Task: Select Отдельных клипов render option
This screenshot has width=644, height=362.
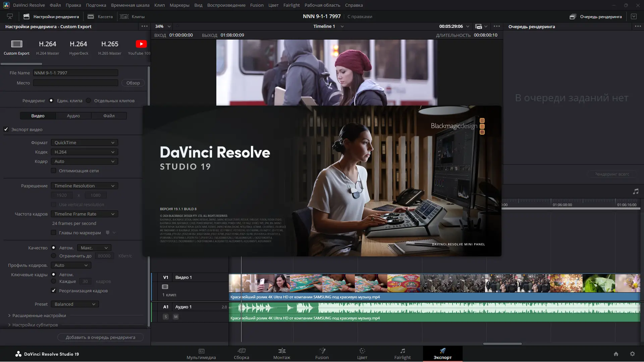Action: pyautogui.click(x=89, y=101)
